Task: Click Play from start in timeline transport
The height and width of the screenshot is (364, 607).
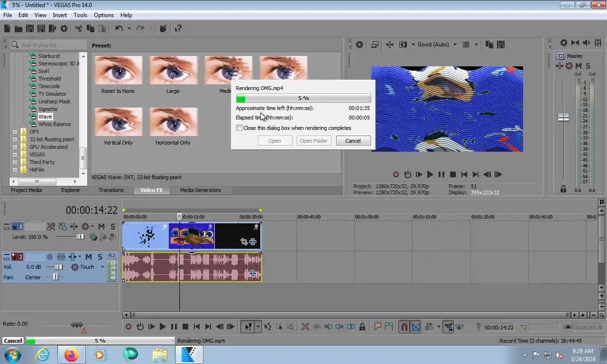Action: (151, 327)
